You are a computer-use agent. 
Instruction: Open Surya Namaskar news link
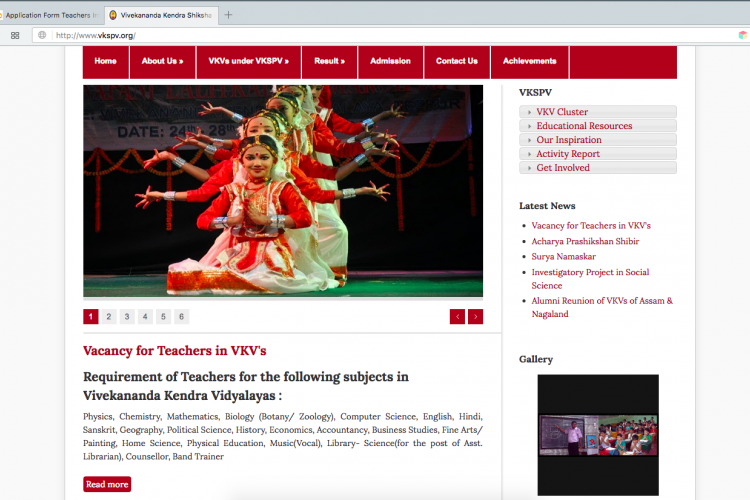(564, 256)
